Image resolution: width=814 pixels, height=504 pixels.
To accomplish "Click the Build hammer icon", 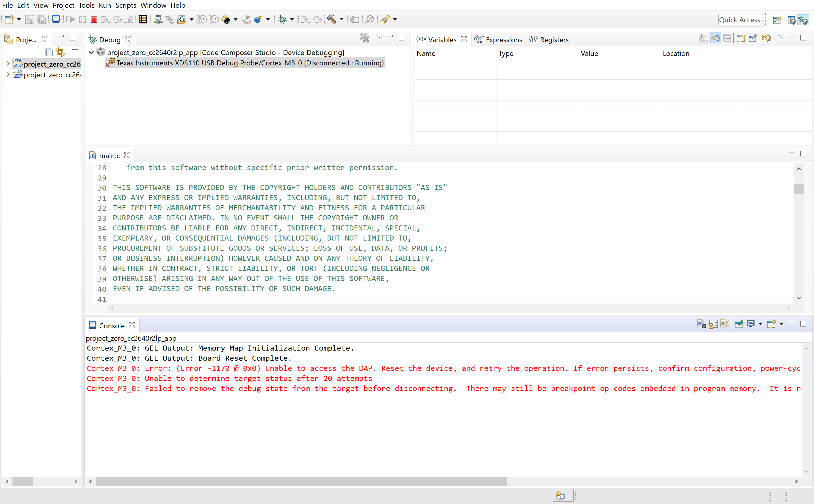I will click(x=331, y=19).
